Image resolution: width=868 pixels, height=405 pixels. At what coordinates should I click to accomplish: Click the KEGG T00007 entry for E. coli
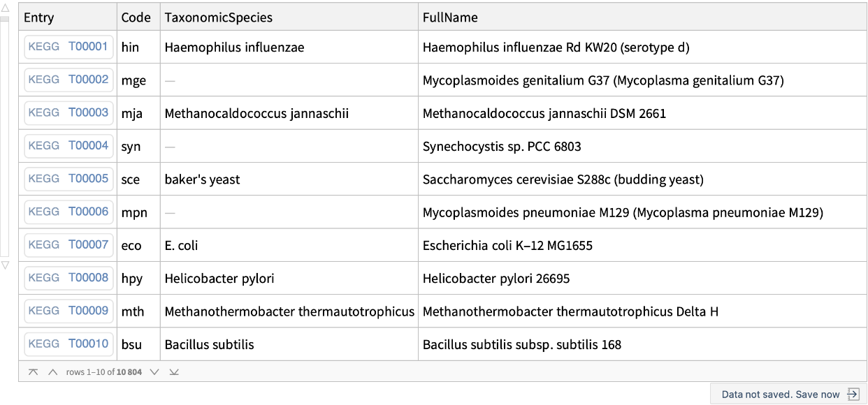(x=68, y=245)
